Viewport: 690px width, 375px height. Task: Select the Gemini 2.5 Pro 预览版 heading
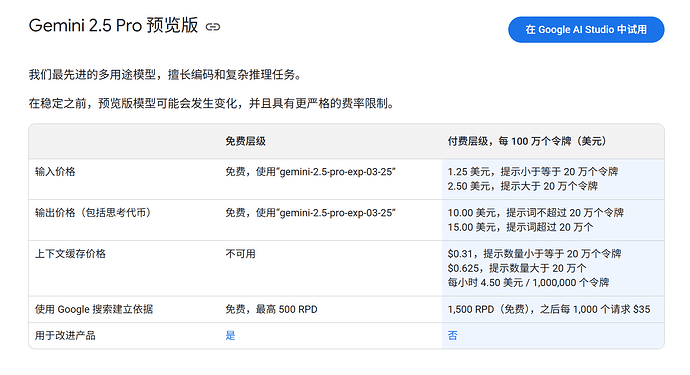pos(113,26)
